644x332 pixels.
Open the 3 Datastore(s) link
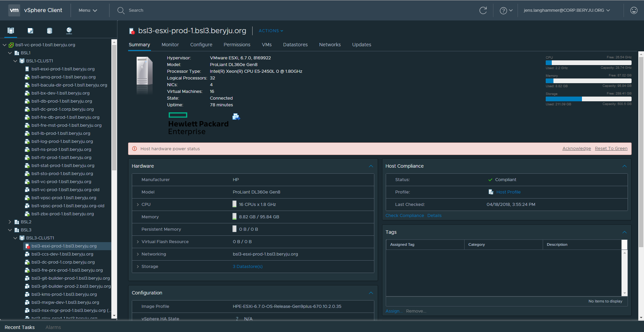click(248, 267)
